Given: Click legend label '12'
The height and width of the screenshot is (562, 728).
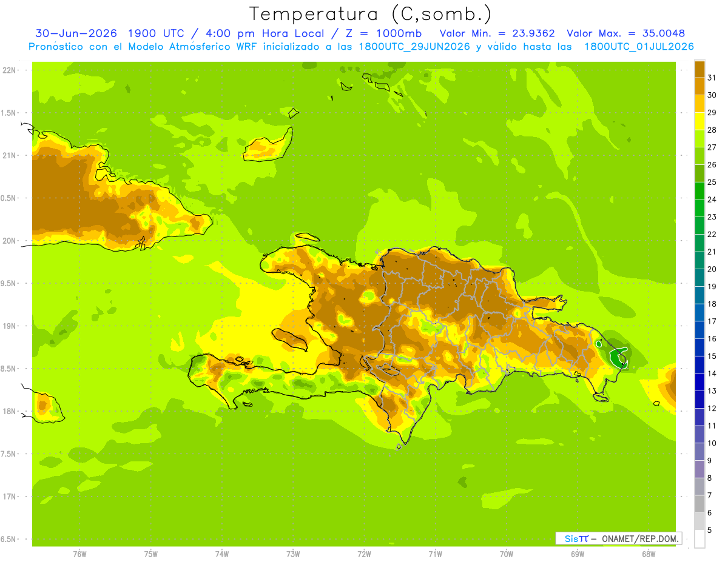Looking at the screenshot, I should pyautogui.click(x=712, y=408).
